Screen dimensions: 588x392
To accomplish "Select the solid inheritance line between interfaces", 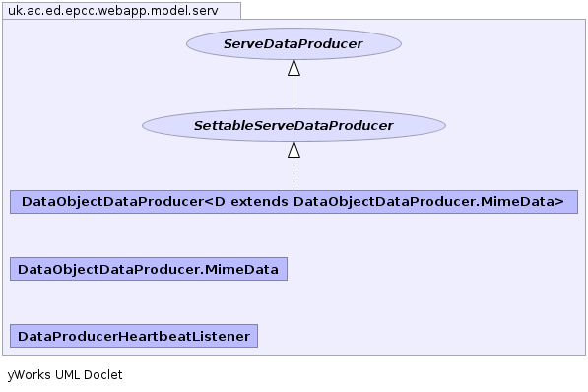I will click(294, 93).
